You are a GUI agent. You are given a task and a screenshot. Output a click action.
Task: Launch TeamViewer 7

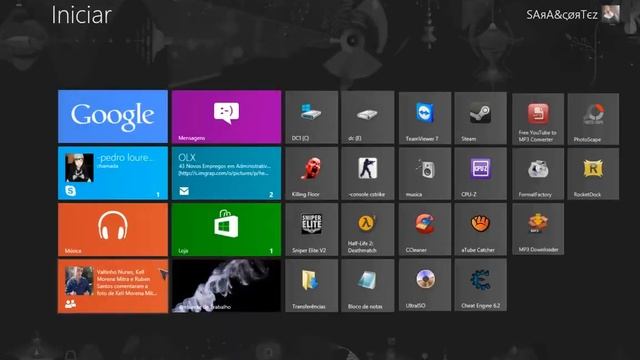click(x=425, y=118)
